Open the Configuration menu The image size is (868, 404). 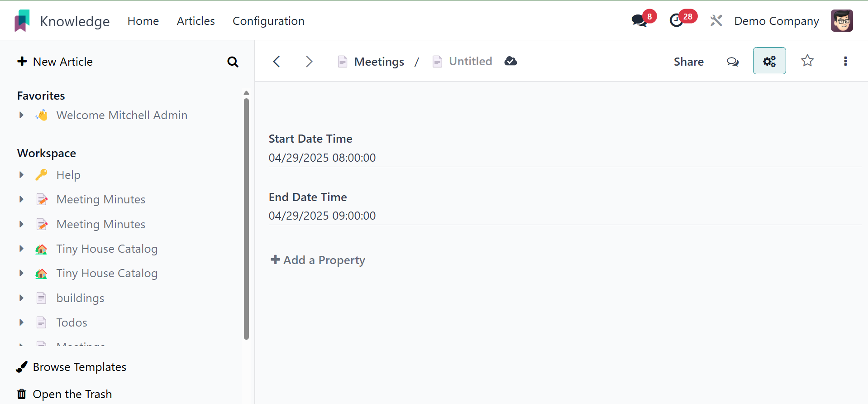[x=268, y=21]
